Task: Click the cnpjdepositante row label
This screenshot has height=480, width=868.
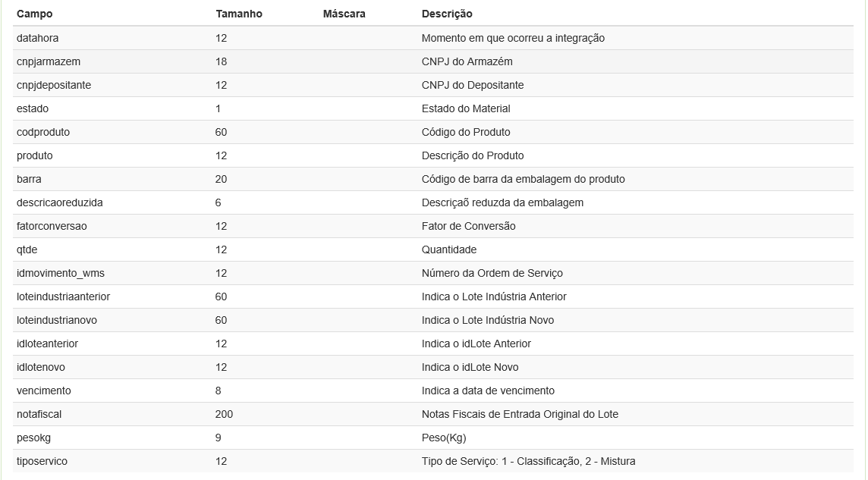Action: [54, 85]
